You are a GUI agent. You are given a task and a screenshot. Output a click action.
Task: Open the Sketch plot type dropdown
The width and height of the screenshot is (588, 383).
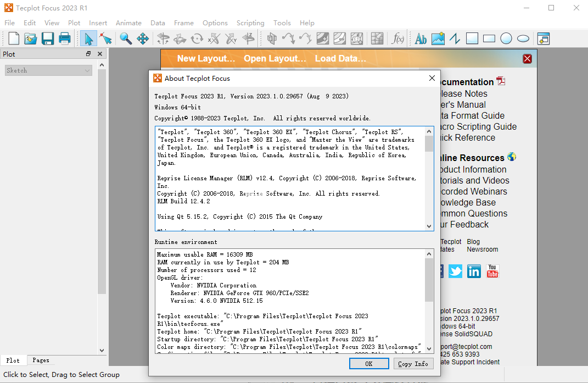point(48,70)
